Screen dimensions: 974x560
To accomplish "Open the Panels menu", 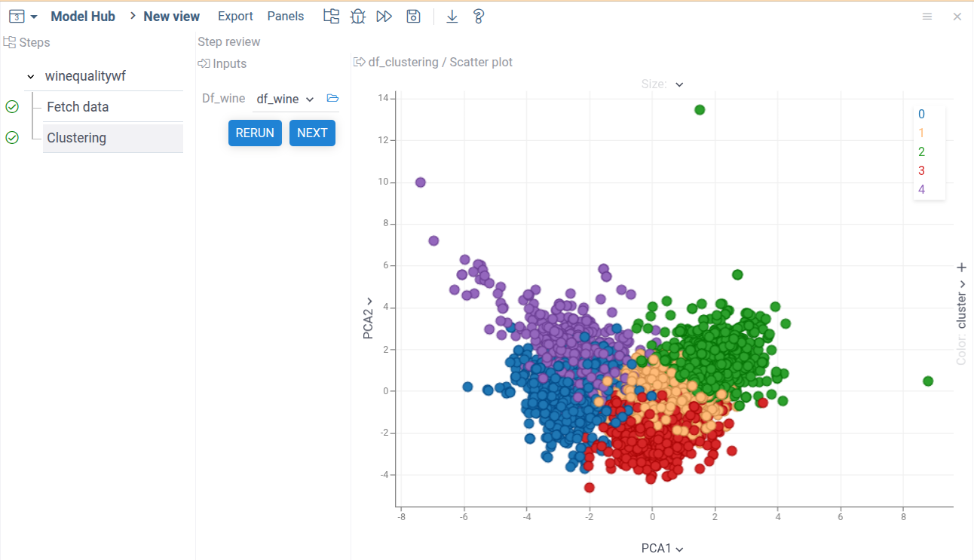I will click(285, 15).
